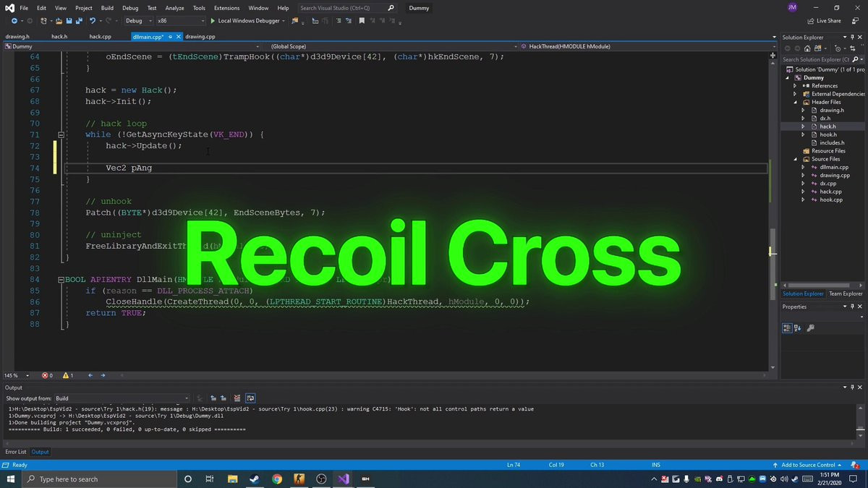The width and height of the screenshot is (868, 488).
Task: Click the red error count indicator
Action: (47, 375)
